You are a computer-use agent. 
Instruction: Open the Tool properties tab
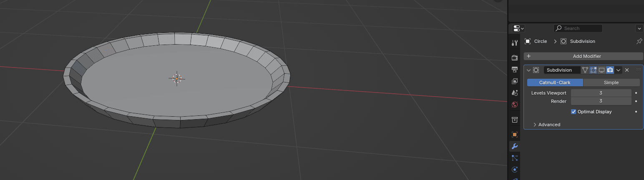[515, 42]
